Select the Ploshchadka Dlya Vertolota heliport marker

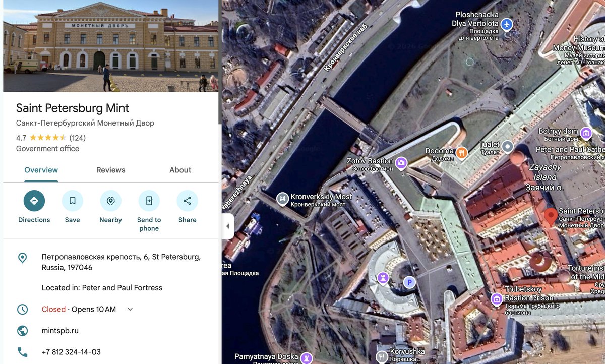pyautogui.click(x=507, y=24)
